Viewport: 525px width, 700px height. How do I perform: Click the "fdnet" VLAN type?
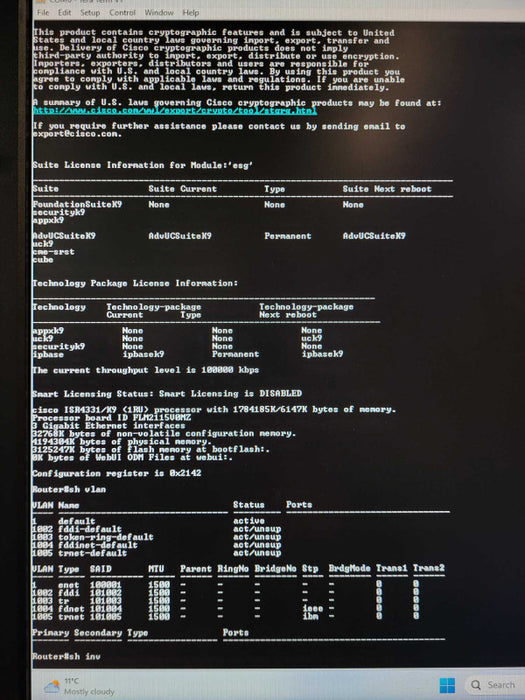pyautogui.click(x=71, y=608)
